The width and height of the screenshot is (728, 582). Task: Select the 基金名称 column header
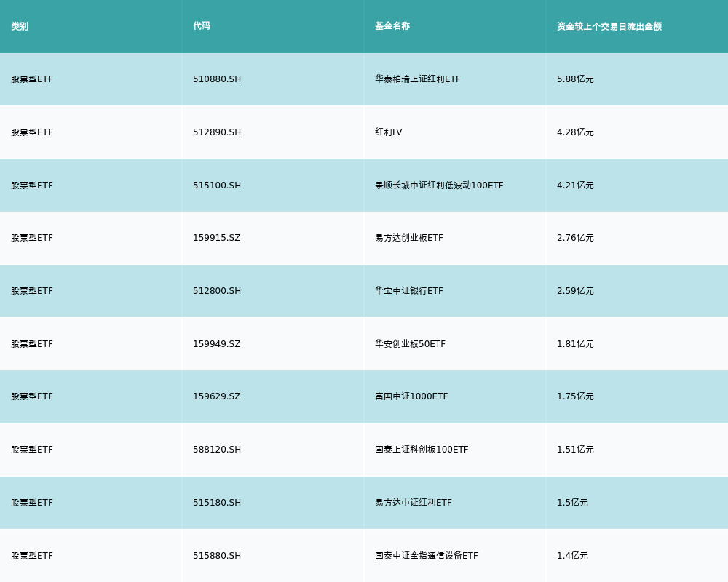[392, 26]
